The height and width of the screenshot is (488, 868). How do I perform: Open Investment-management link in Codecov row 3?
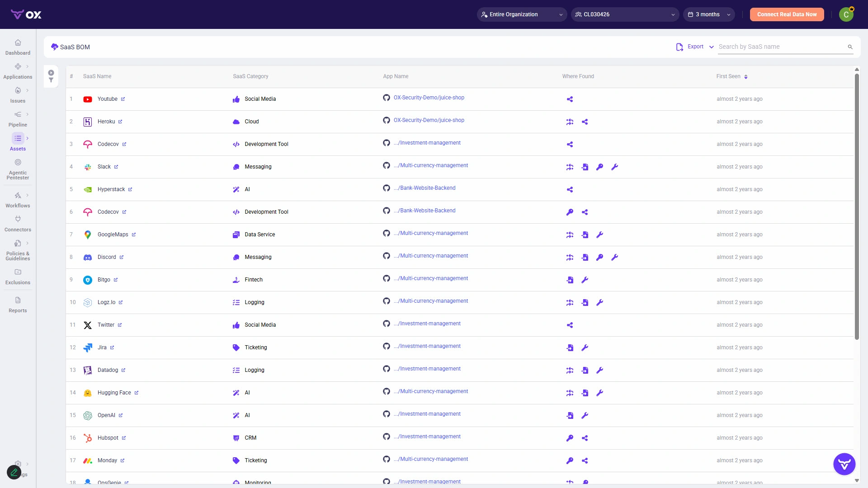(427, 143)
